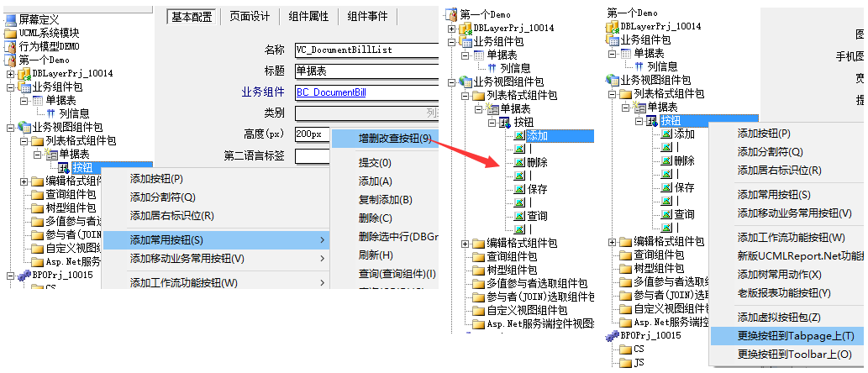Select 更换按钮到Tabpage上(T) menu entry
The image size is (868, 373).
pyautogui.click(x=788, y=336)
